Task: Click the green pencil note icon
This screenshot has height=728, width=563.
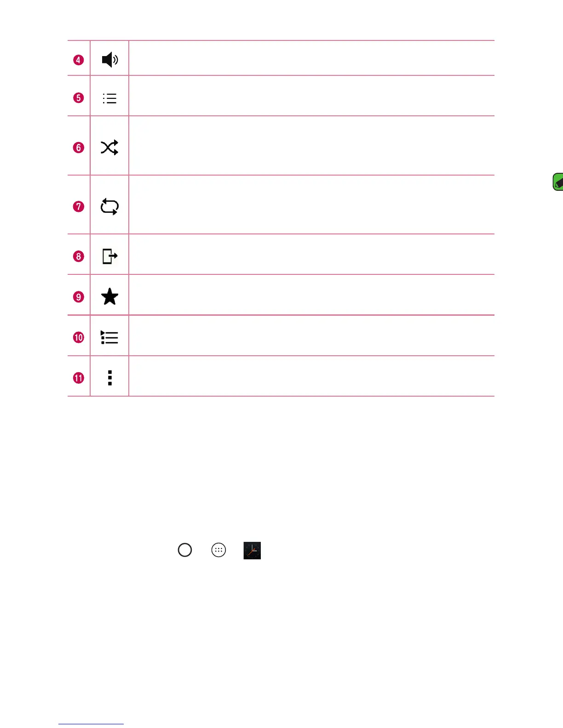Action: tap(558, 182)
